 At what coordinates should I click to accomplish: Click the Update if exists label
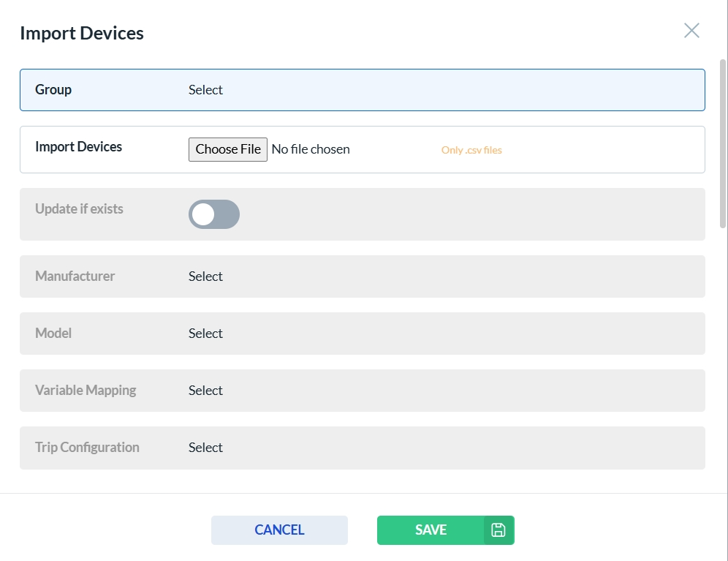79,209
